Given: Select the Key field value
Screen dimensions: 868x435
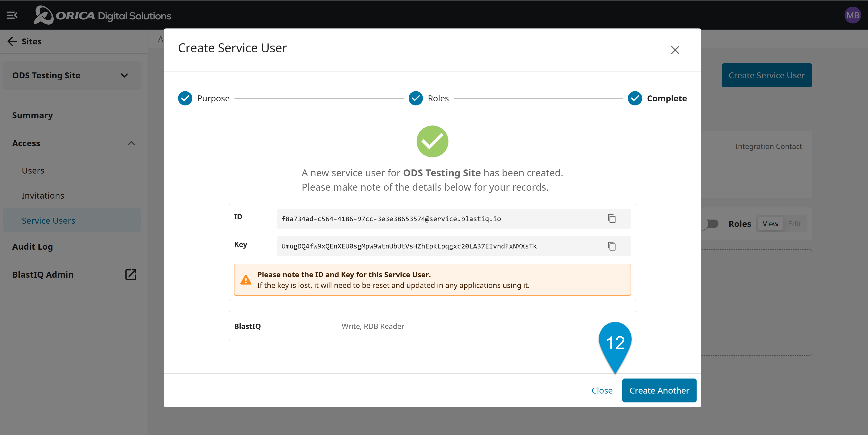Looking at the screenshot, I should [x=409, y=246].
